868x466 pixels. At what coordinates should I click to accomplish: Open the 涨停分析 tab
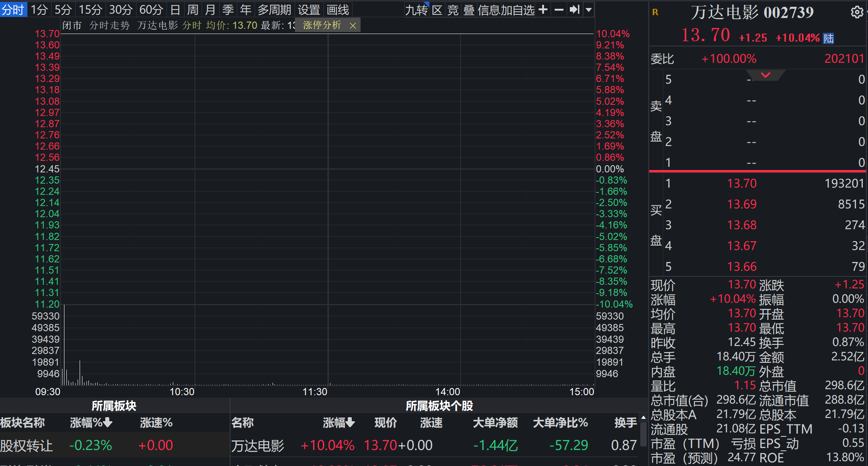tap(322, 25)
